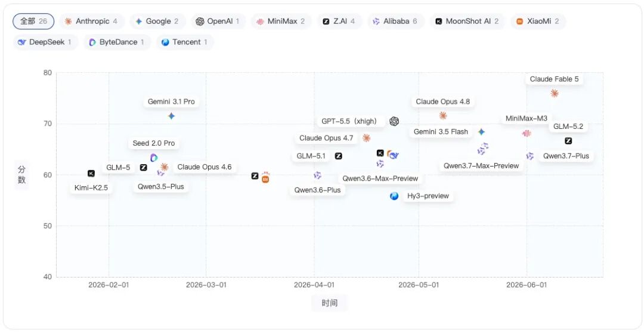Show only Tencent 1 models
The width and height of the screenshot is (644, 333).
(x=185, y=42)
